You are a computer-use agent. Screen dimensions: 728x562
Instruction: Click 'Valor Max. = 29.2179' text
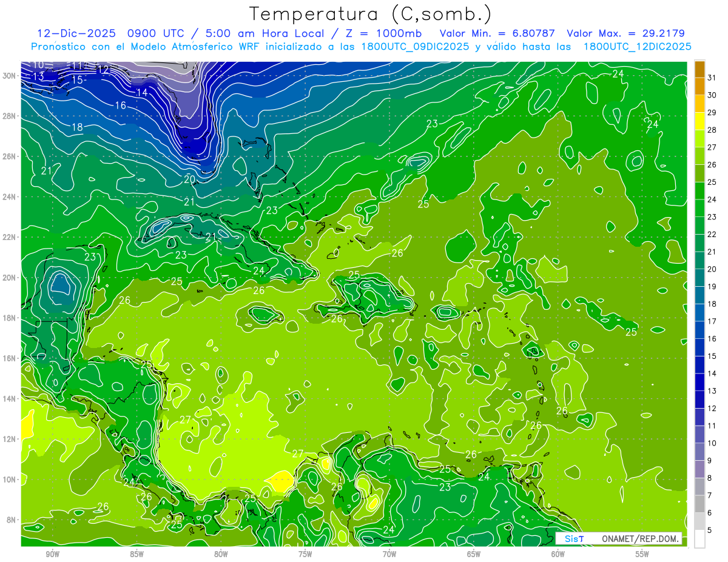[626, 33]
